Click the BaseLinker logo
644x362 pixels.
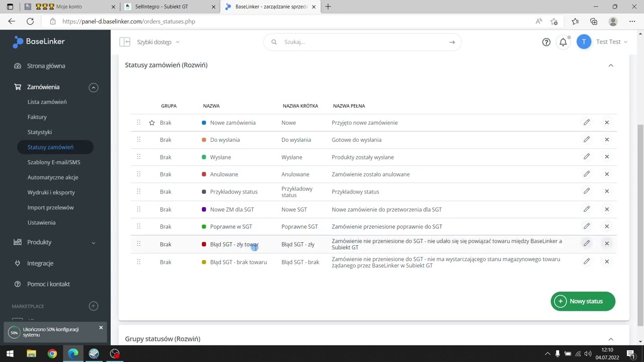coord(39,42)
